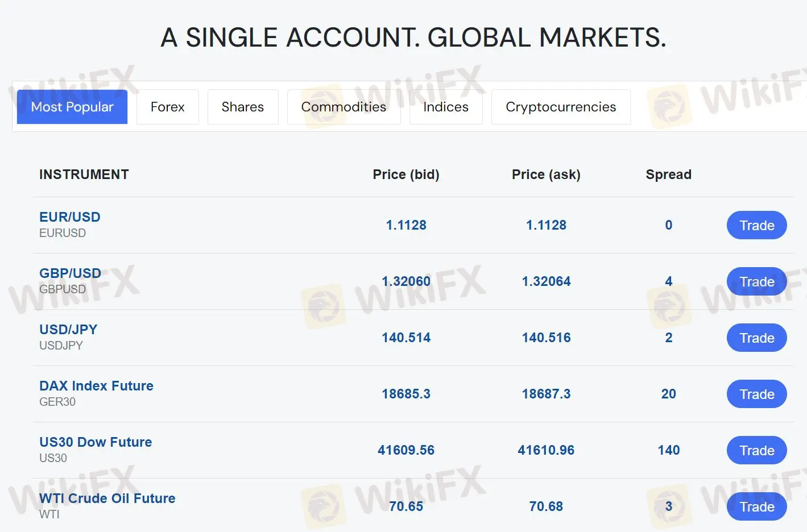Select the DAX Index Future instrument
807x532 pixels.
coord(96,386)
